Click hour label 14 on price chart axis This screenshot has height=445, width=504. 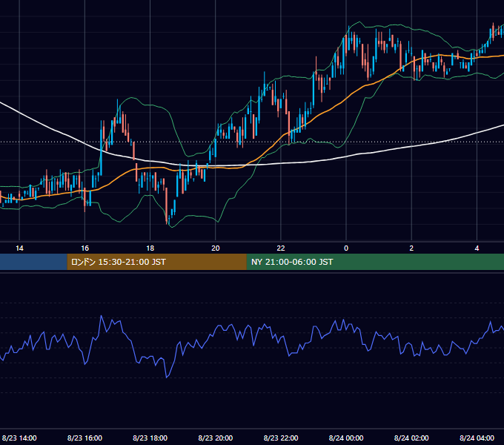[19, 248]
